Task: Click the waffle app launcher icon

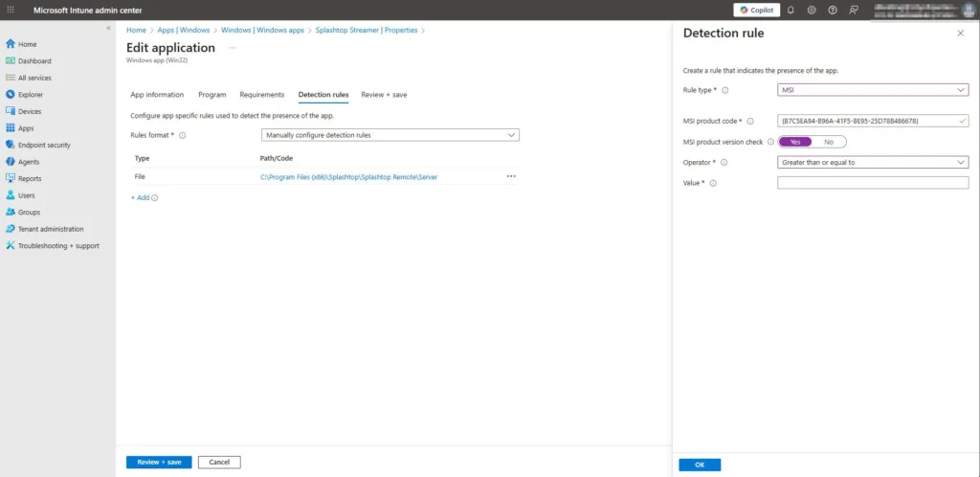Action: pyautogui.click(x=11, y=10)
